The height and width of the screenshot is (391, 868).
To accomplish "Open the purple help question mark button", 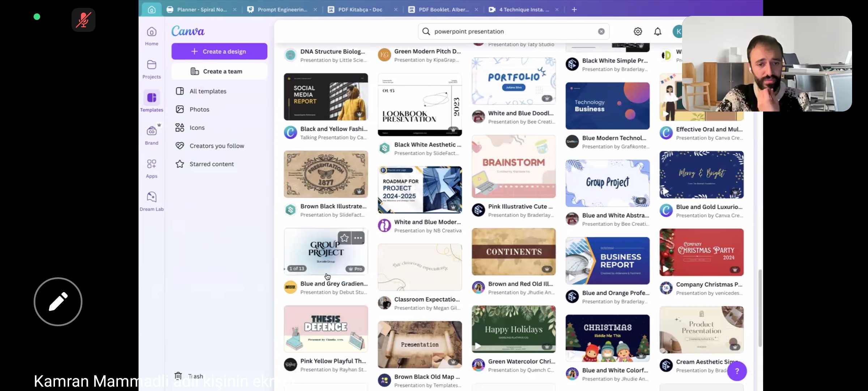I will 737,371.
